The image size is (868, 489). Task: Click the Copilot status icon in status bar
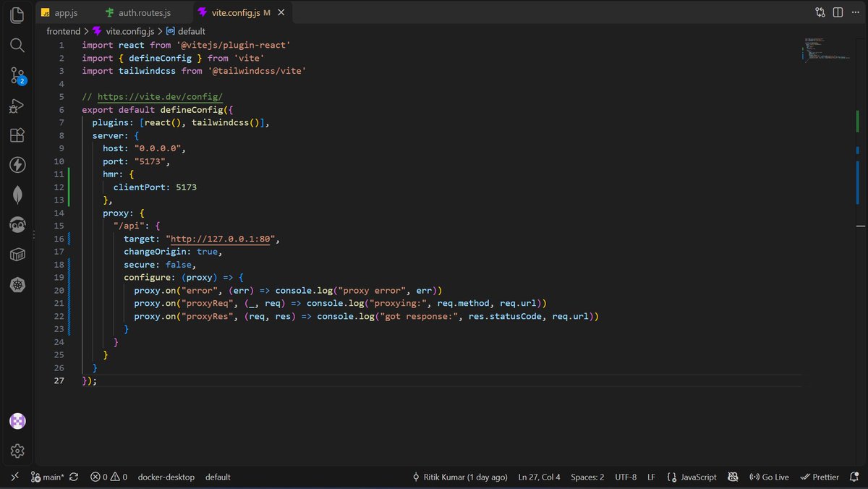[x=733, y=477]
